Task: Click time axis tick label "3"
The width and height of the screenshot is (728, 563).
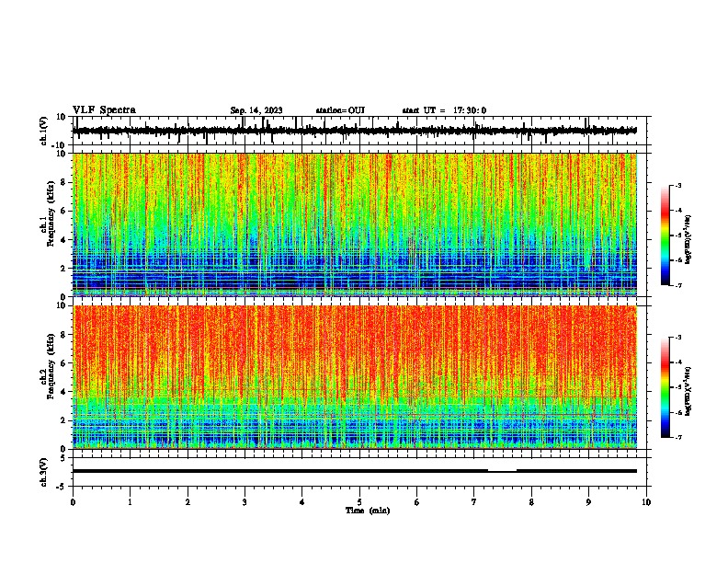Action: (x=245, y=502)
